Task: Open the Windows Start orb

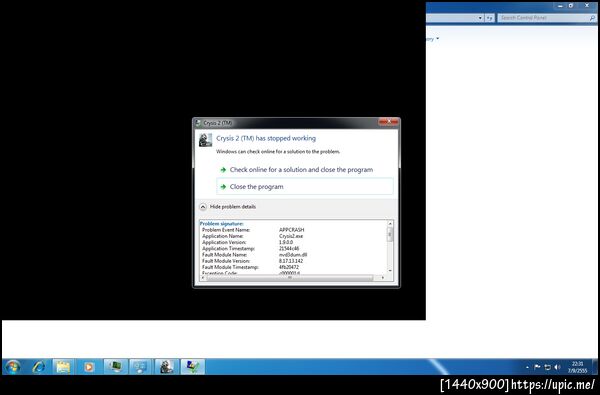Action: tap(13, 367)
